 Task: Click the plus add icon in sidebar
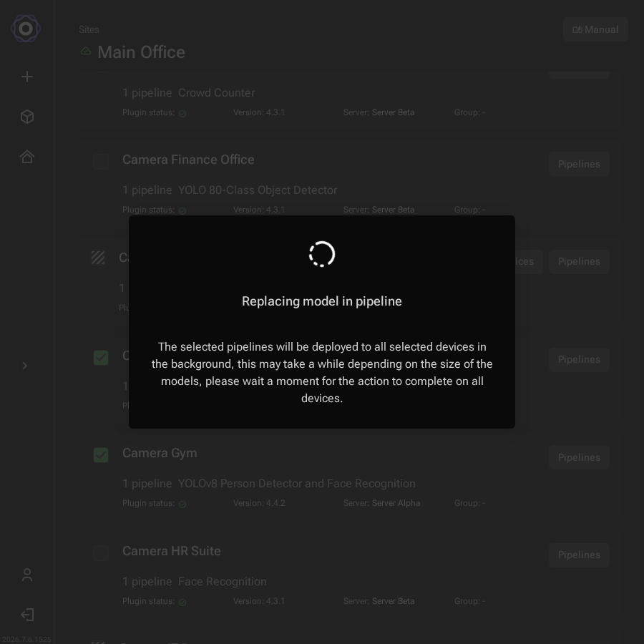tap(27, 77)
